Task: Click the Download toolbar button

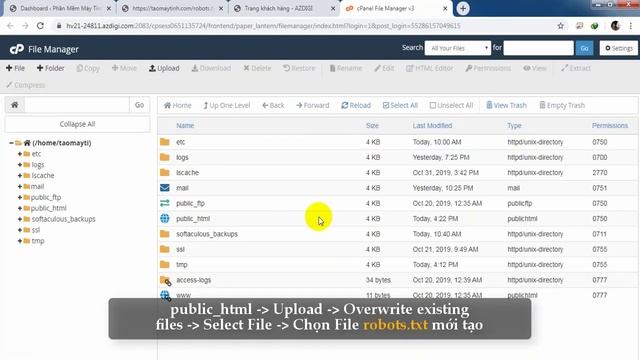Action: (211, 68)
